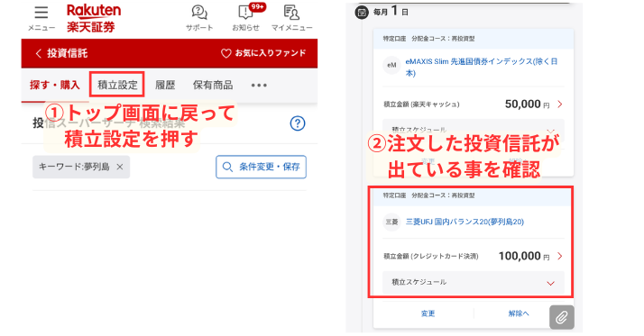Click the blue question mark help icon
This screenshot has height=336, width=644.
pyautogui.click(x=298, y=123)
